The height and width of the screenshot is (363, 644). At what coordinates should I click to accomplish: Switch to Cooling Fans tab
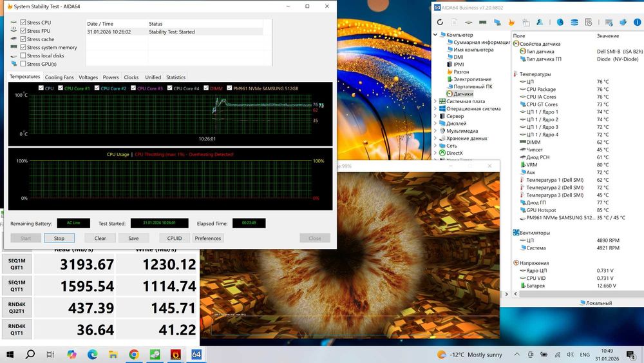pyautogui.click(x=59, y=77)
